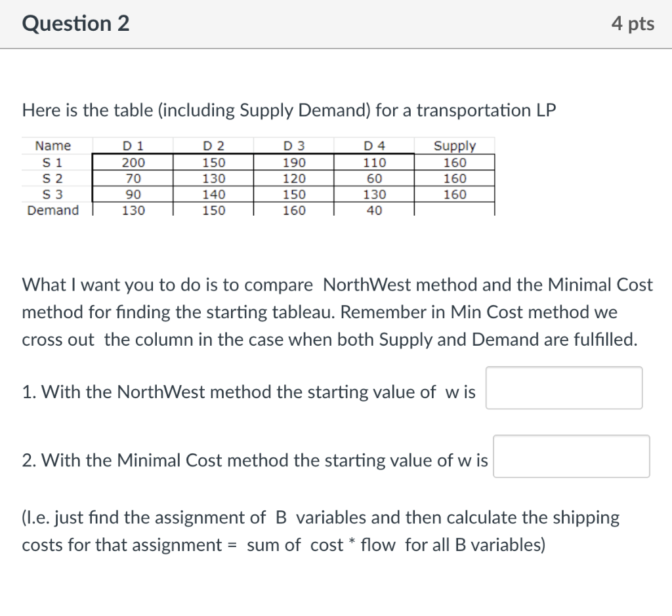Select the D 1 column header in the table
Viewport: 672px width, 616px height.
[x=133, y=146]
